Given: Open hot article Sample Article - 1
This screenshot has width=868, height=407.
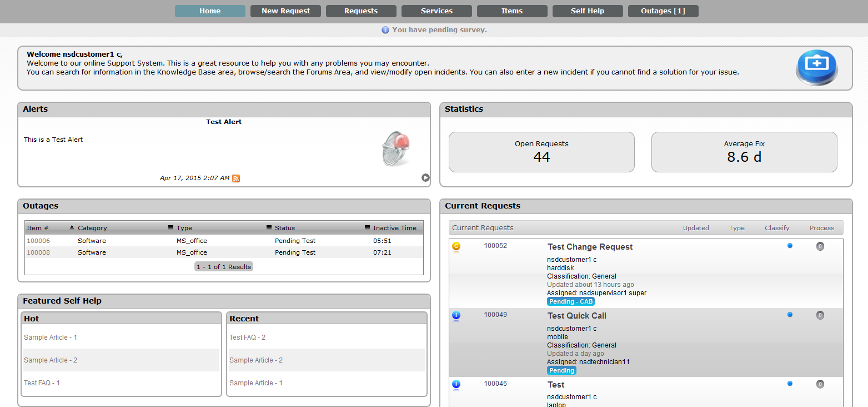Looking at the screenshot, I should pyautogui.click(x=51, y=337).
